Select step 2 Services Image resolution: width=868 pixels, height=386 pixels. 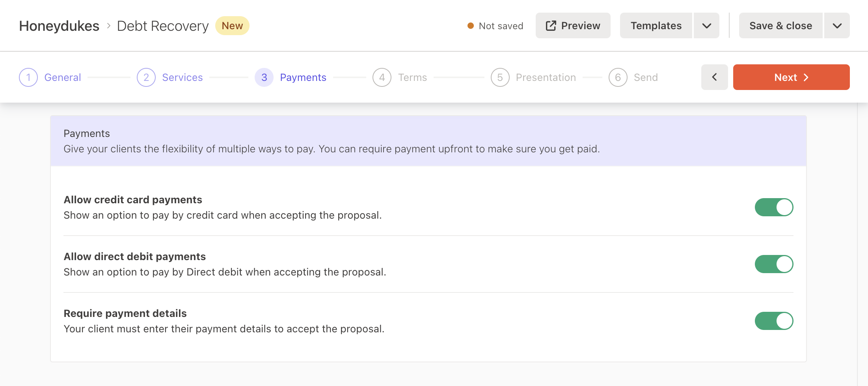tap(170, 77)
